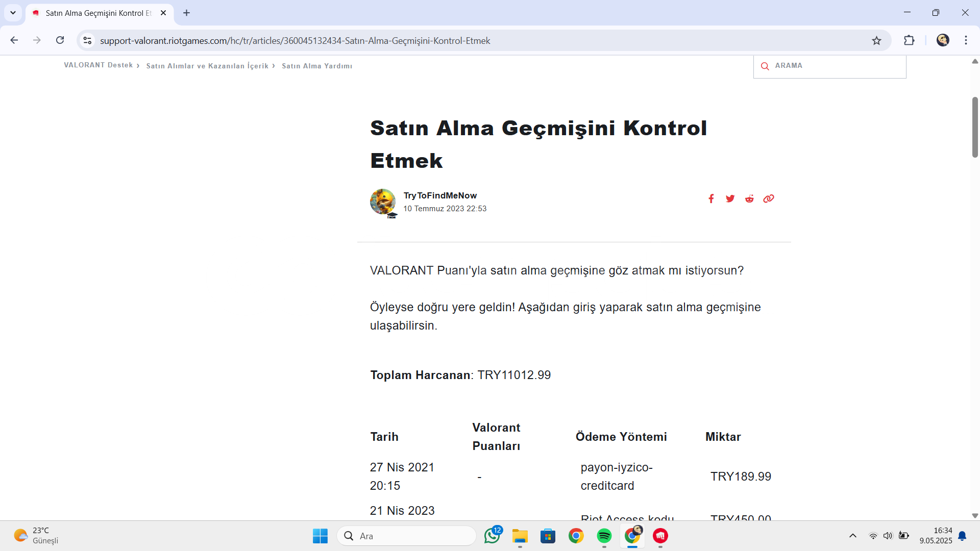The width and height of the screenshot is (980, 551).
Task: Open Satın Alma Yardımı breadcrumb
Action: [317, 66]
